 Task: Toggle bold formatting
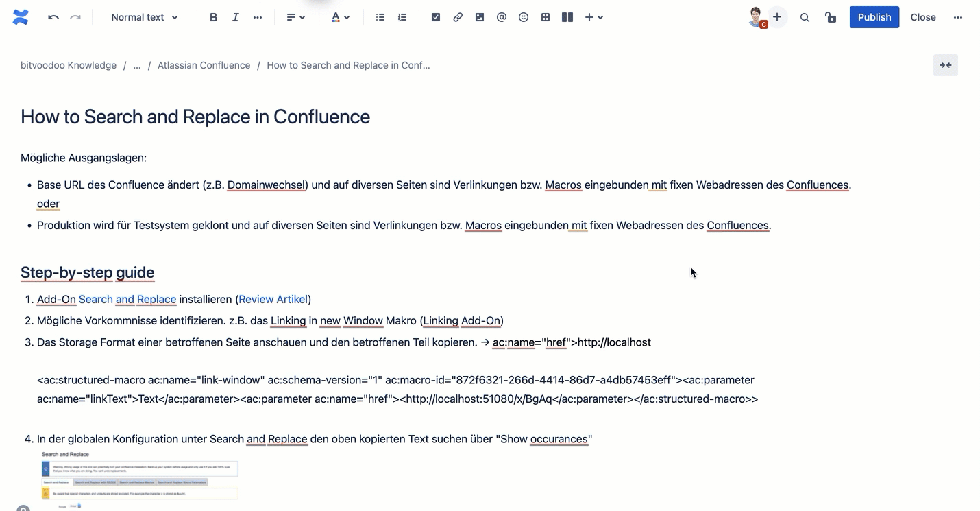coord(214,17)
